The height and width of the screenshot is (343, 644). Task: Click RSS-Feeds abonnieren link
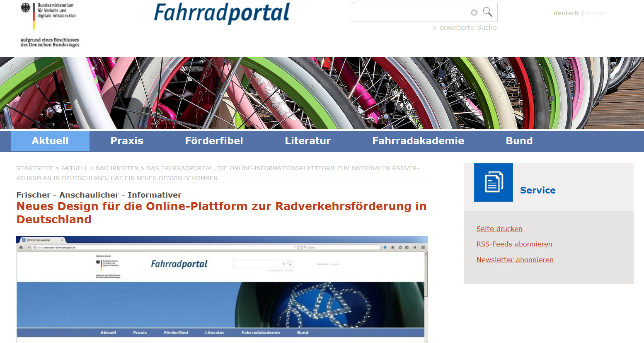pyautogui.click(x=514, y=244)
